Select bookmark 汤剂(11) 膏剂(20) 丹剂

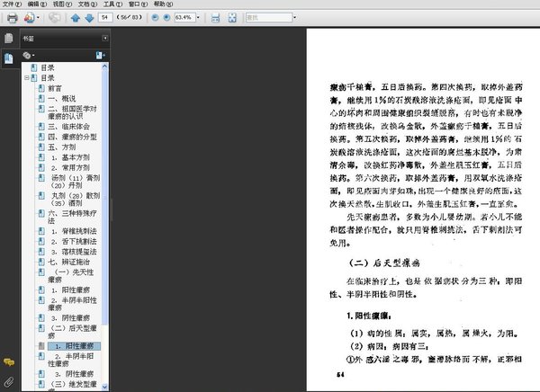point(76,182)
